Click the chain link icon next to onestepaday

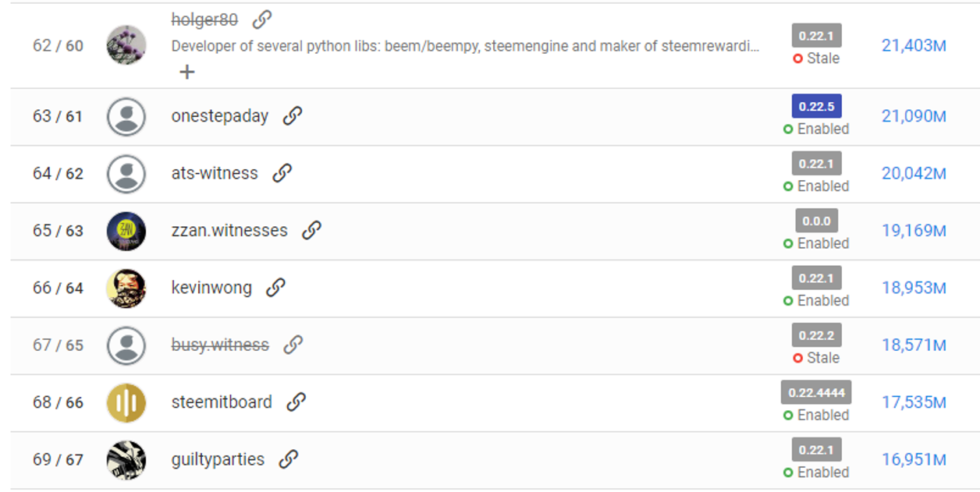click(293, 116)
